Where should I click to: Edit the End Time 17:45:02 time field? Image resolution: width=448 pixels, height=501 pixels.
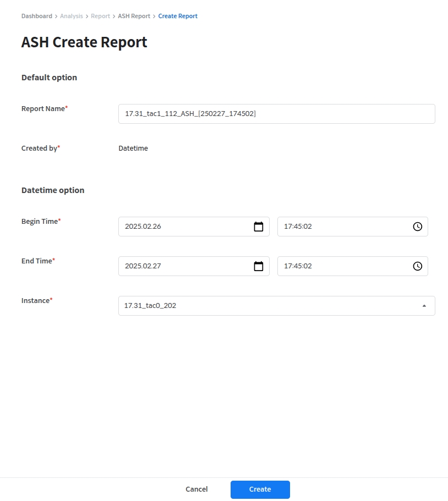pyautogui.click(x=341, y=266)
